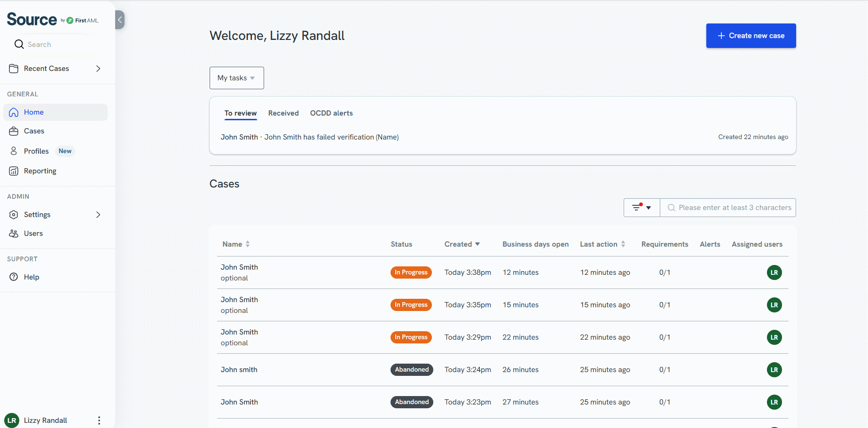Screen dimensions: 868x428
Task: Open John Smith case created 3:35pm
Action: coord(502,305)
